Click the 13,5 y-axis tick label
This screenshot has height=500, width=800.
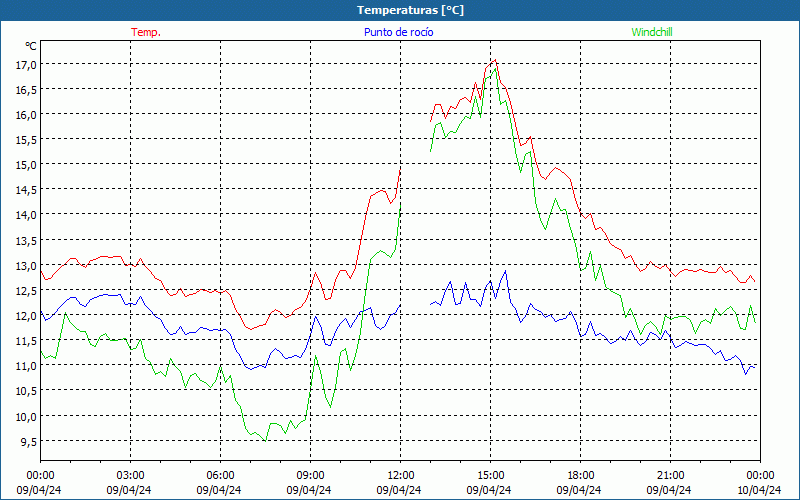[25, 240]
